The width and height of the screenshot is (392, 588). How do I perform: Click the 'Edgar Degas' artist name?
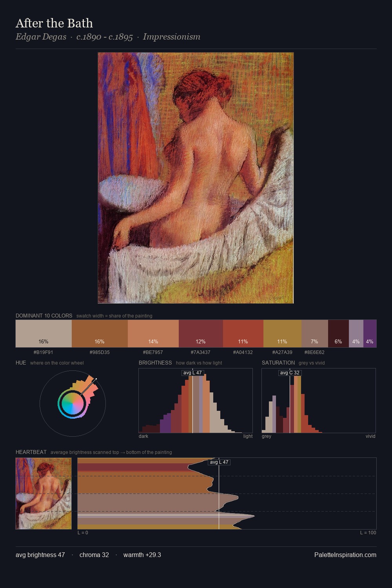(x=41, y=37)
